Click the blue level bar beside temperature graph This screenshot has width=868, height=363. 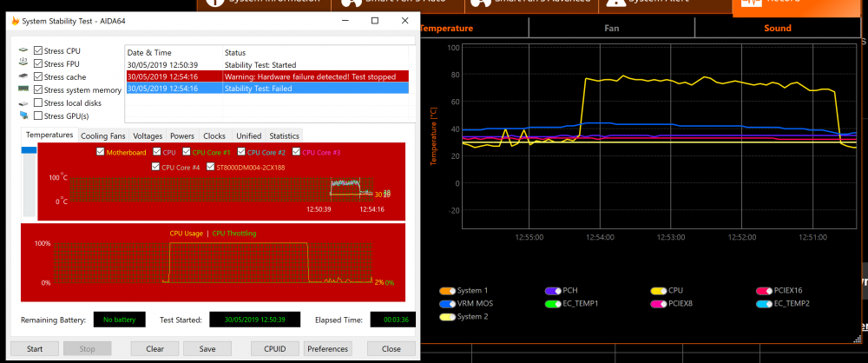tap(29, 150)
